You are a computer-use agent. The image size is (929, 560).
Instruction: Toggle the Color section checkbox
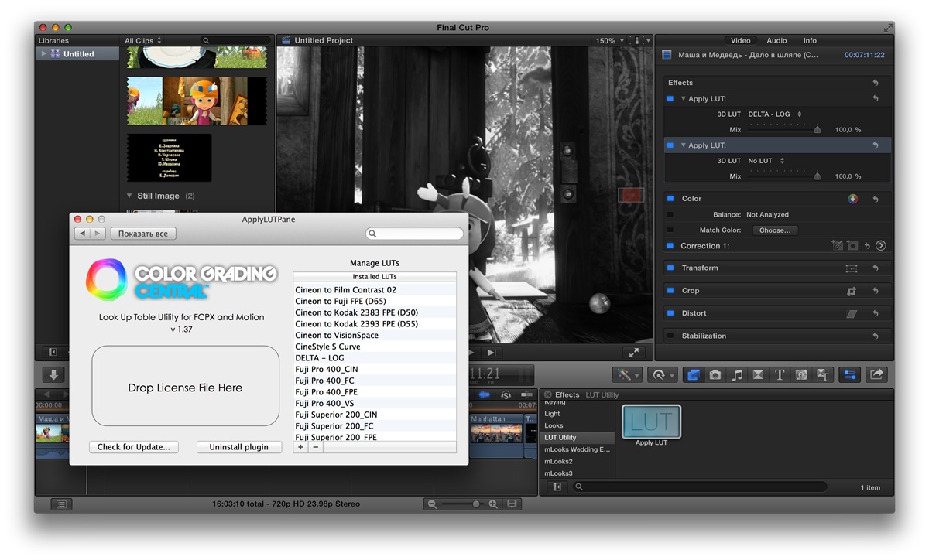(x=670, y=199)
